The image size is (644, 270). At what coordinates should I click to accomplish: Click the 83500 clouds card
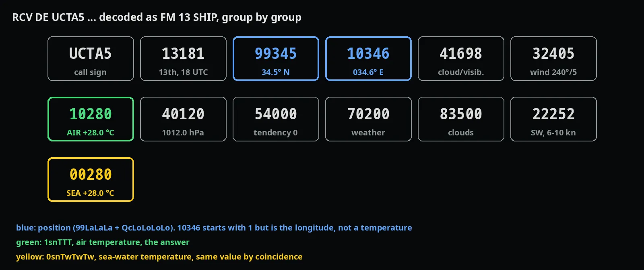coord(461,119)
